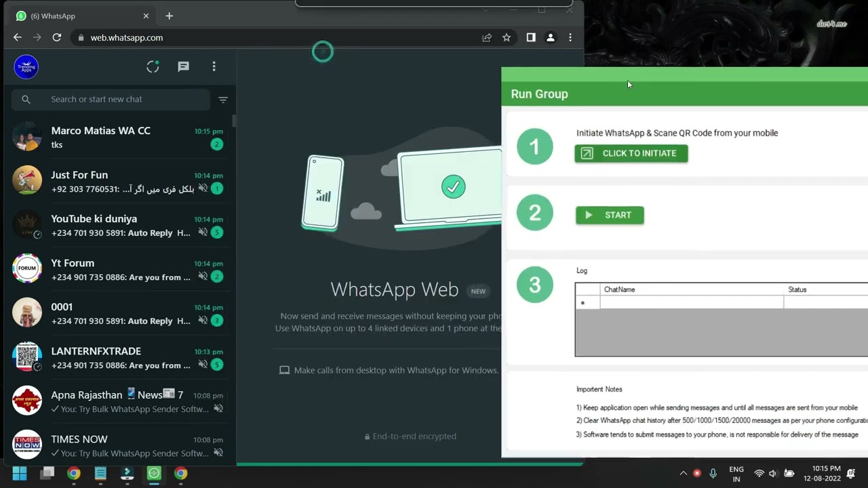868x488 pixels.
Task: Click the Status column header in Log
Action: pos(825,289)
